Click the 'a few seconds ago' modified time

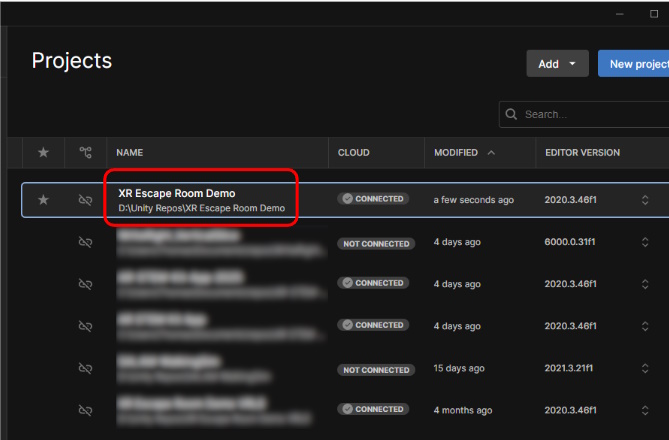(474, 200)
